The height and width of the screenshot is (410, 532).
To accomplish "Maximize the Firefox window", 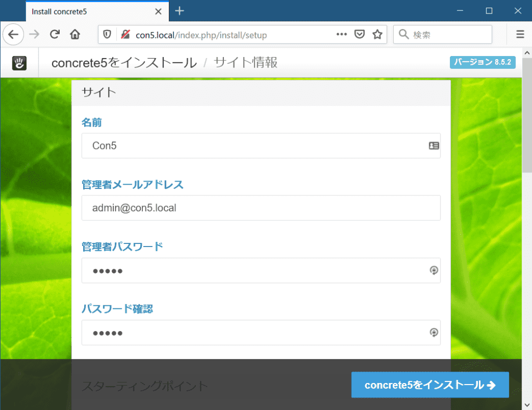I will (x=489, y=11).
